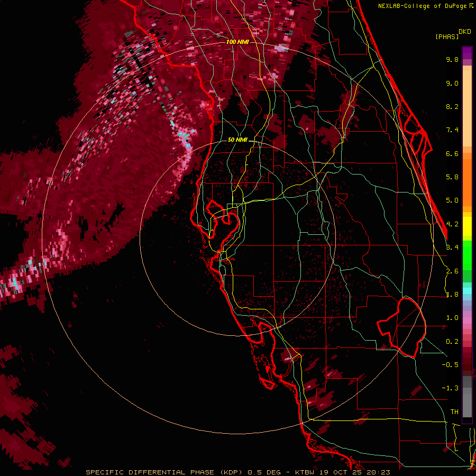Click the 0.2 color scale value
Viewport: 476px width, 476px height.
click(452, 342)
